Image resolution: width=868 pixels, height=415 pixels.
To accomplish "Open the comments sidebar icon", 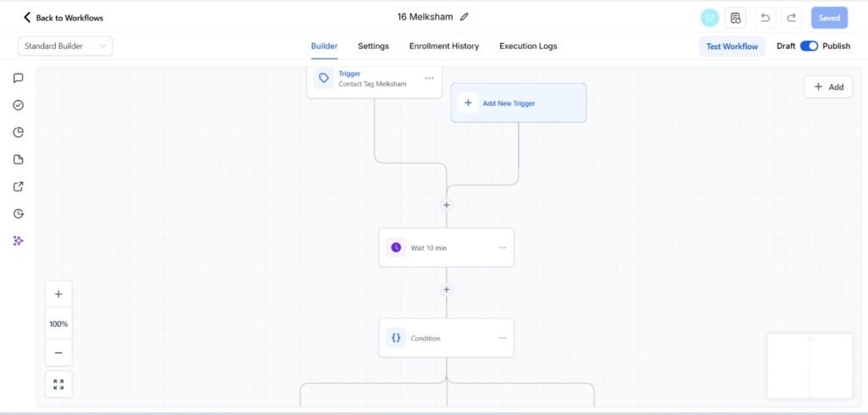I will [x=19, y=78].
